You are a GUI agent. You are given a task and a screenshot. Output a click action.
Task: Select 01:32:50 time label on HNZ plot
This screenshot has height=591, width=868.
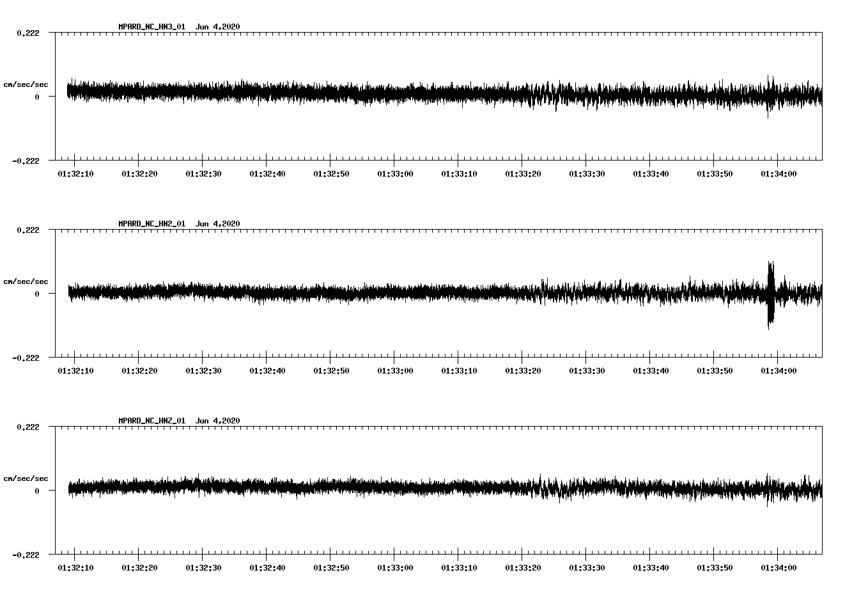pyautogui.click(x=330, y=567)
